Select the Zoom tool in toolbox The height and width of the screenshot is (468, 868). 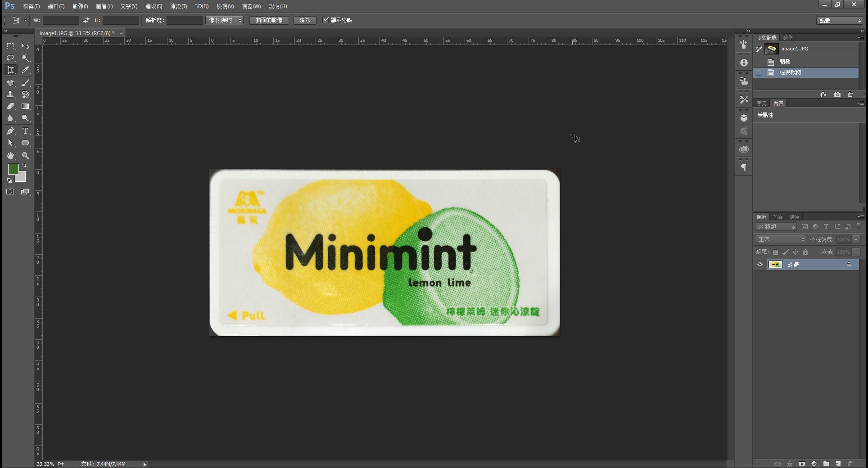[25, 156]
